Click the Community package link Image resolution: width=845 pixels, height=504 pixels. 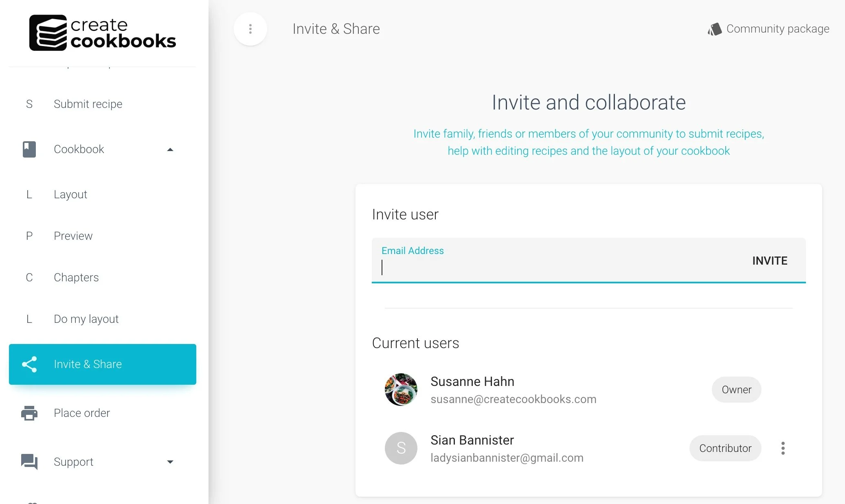click(777, 29)
